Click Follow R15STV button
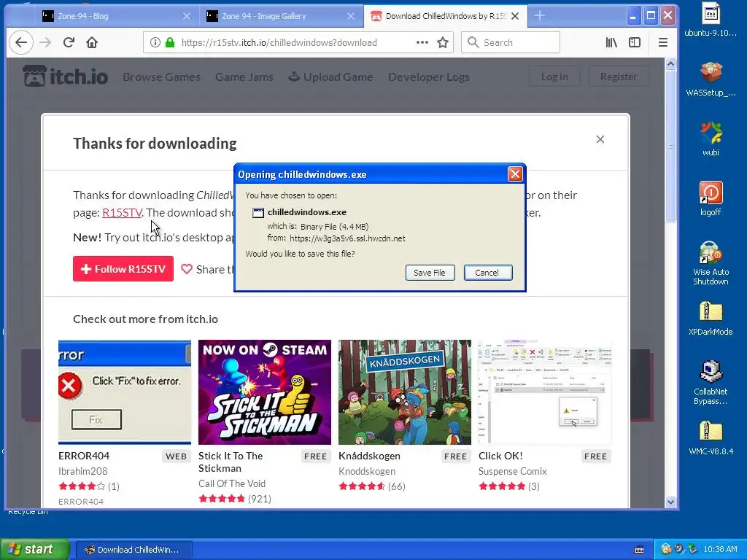The width and height of the screenshot is (747, 560). (x=123, y=269)
